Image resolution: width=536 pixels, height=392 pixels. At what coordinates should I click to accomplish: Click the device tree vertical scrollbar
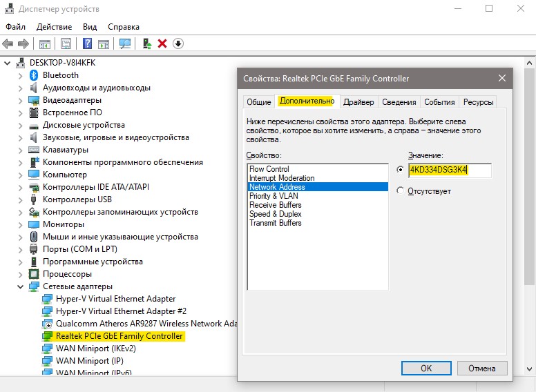click(x=529, y=176)
